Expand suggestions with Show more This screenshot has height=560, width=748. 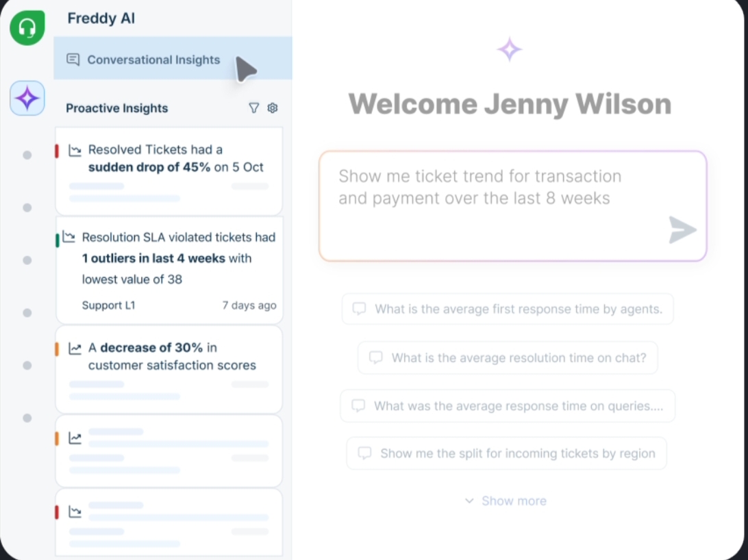point(513,501)
